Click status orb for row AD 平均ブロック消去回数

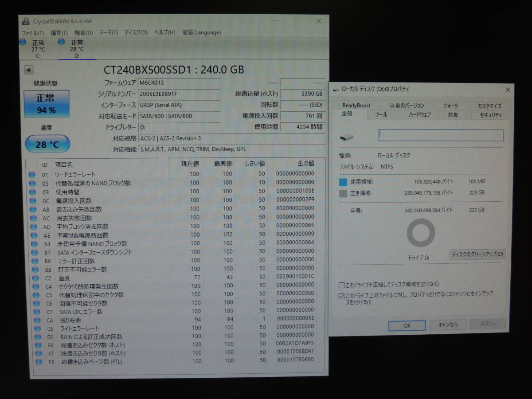(x=33, y=226)
